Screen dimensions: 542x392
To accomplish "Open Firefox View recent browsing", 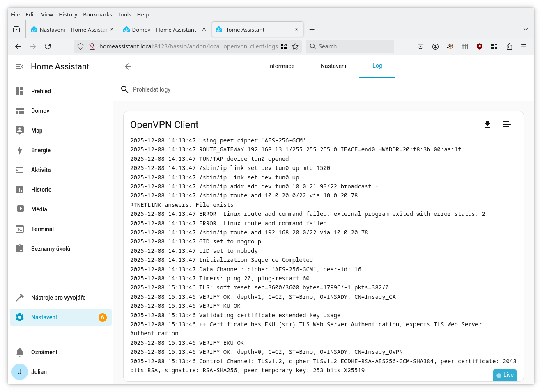I will click(x=16, y=30).
